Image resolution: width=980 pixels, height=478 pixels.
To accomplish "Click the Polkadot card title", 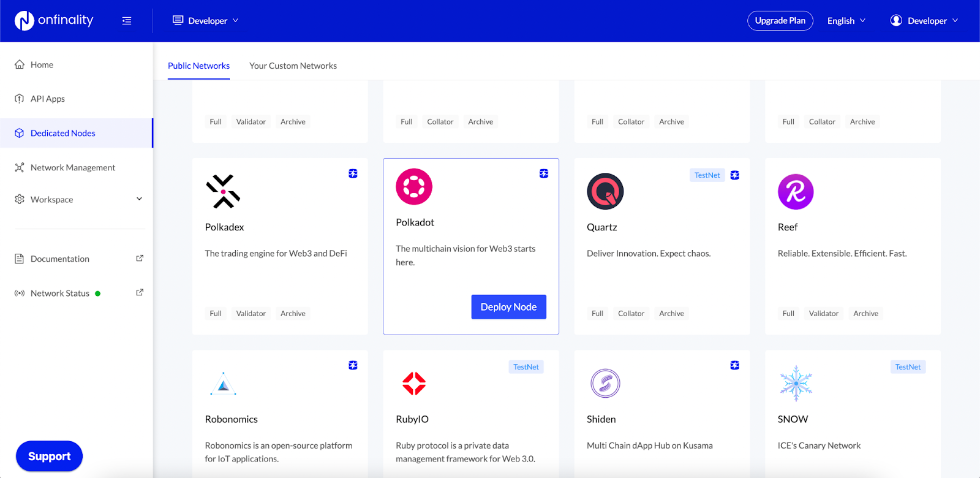I will pyautogui.click(x=415, y=222).
